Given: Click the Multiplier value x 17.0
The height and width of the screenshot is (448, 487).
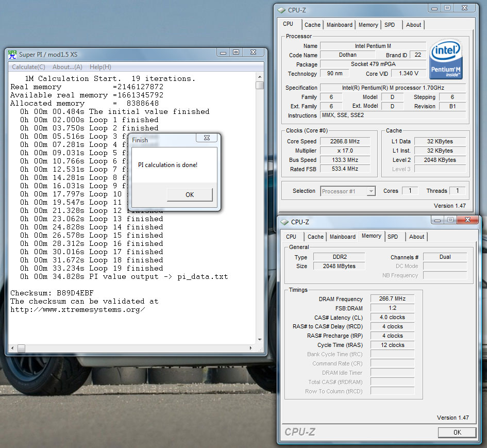Looking at the screenshot, I should point(345,151).
